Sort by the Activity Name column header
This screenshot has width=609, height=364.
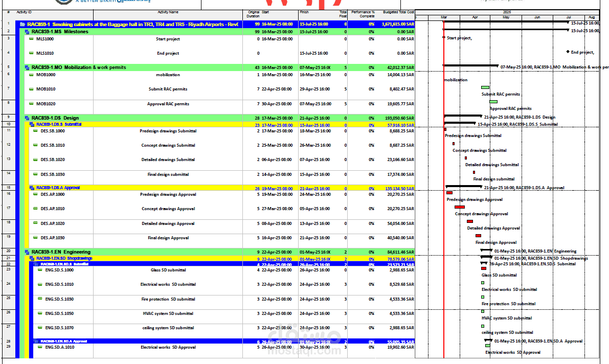[x=168, y=12]
